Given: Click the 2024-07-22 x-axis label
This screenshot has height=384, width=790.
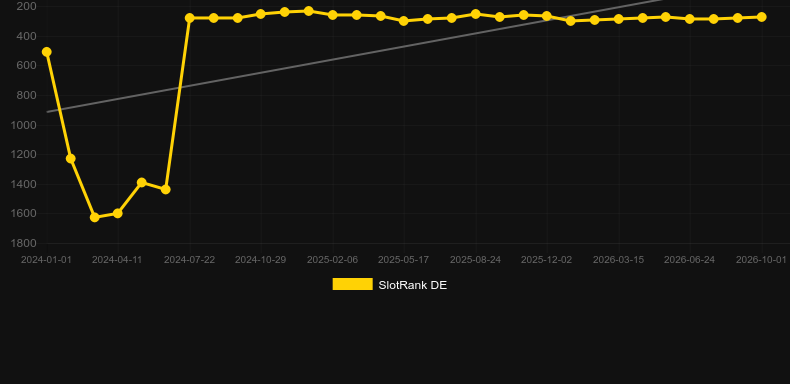Looking at the screenshot, I should [189, 260].
